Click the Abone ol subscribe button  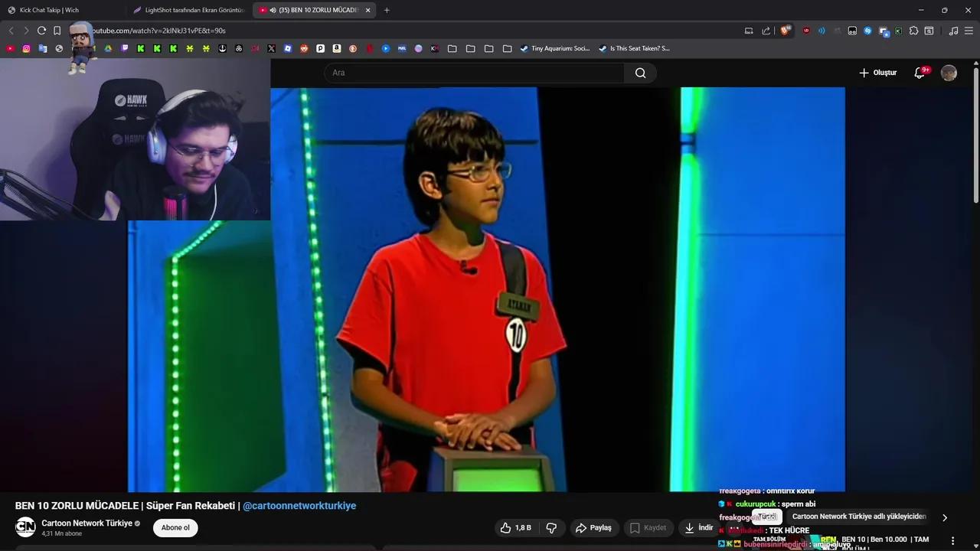pyautogui.click(x=175, y=527)
